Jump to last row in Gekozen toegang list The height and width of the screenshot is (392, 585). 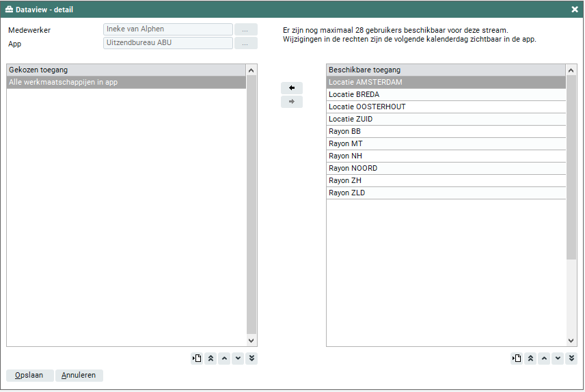coord(251,359)
